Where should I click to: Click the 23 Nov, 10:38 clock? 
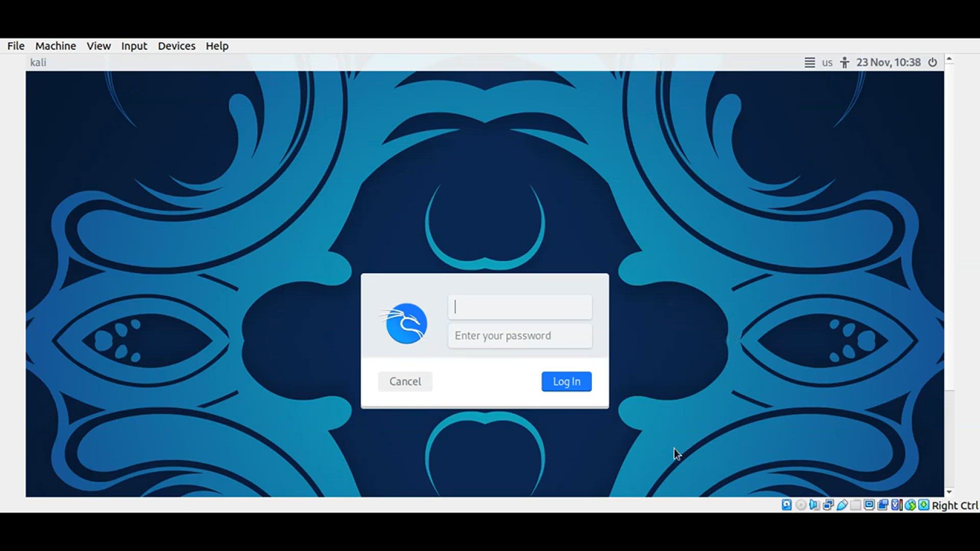coord(889,62)
